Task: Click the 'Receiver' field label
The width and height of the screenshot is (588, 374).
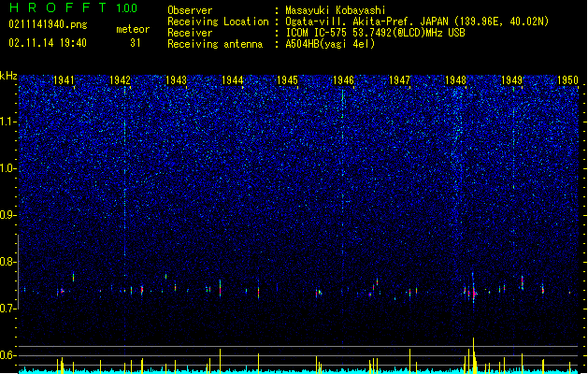Action: pyautogui.click(x=190, y=33)
